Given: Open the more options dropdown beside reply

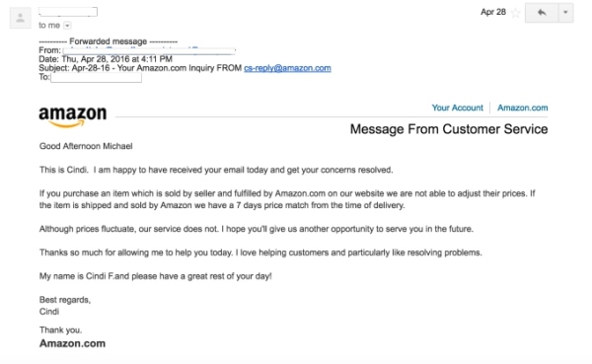Looking at the screenshot, I should pyautogui.click(x=565, y=13).
